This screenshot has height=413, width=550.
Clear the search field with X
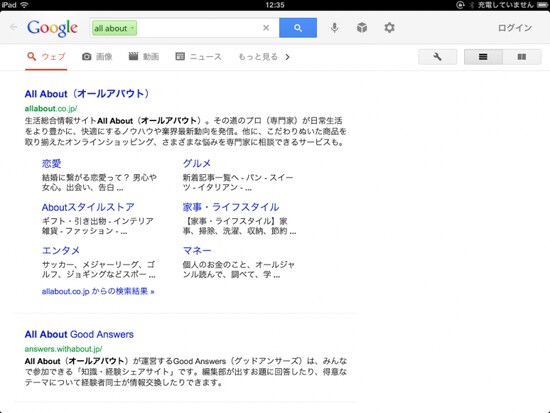point(266,28)
